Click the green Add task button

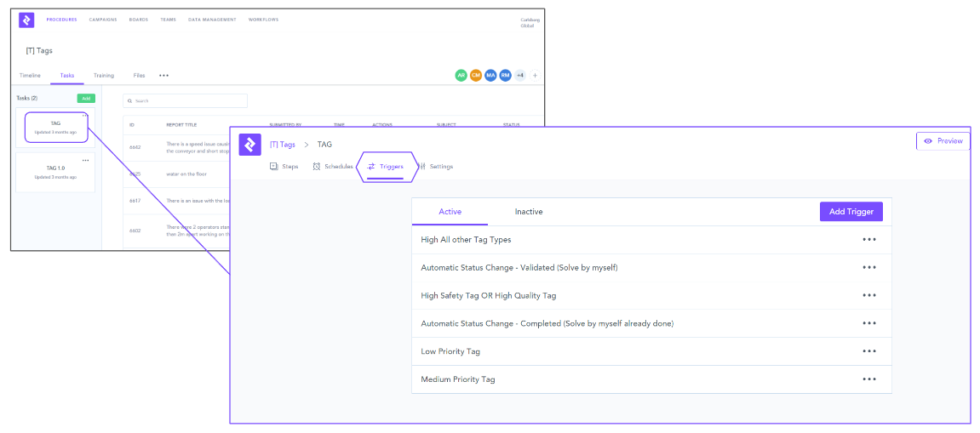tap(86, 99)
